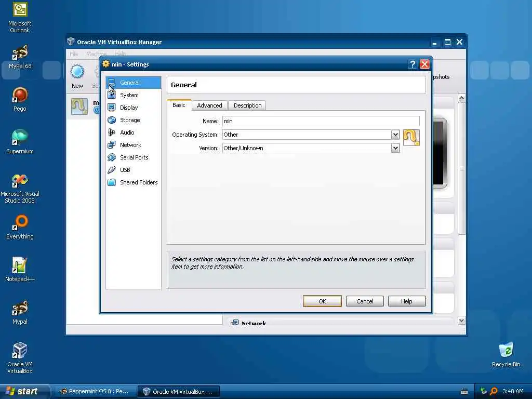
Task: Open Supermium desktop icon
Action: 20,142
